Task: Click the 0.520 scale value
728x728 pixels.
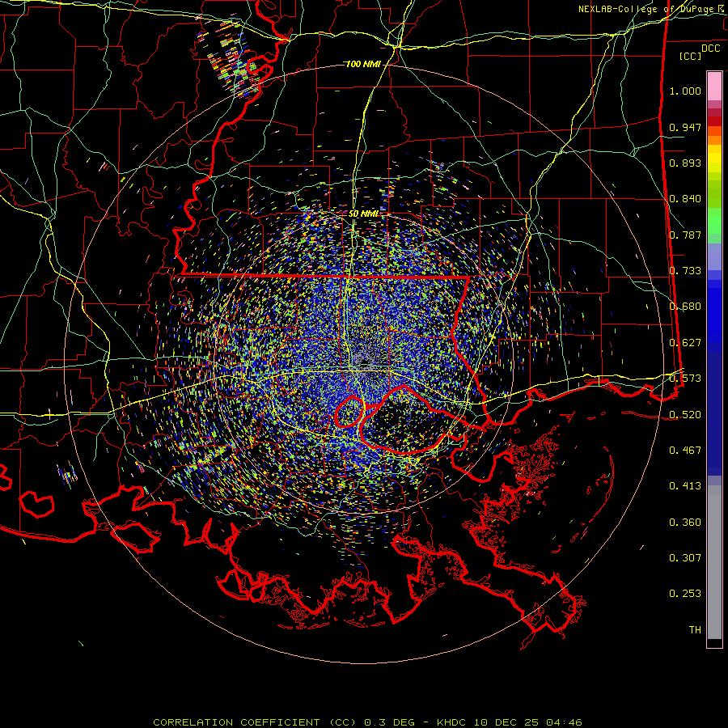Action: [685, 415]
